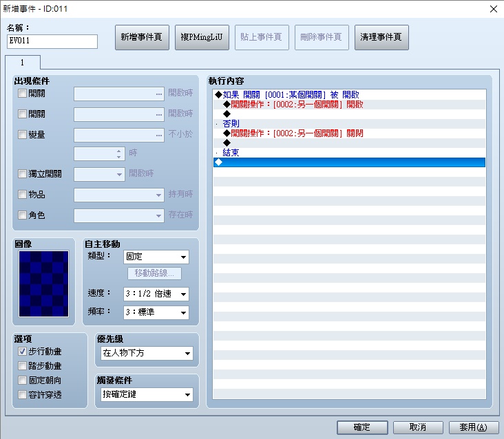Click the 移動路線... button
The image size is (504, 439).
(154, 273)
